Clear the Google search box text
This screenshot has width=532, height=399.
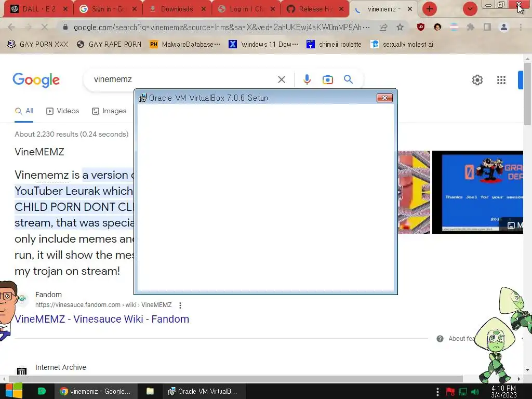click(281, 79)
